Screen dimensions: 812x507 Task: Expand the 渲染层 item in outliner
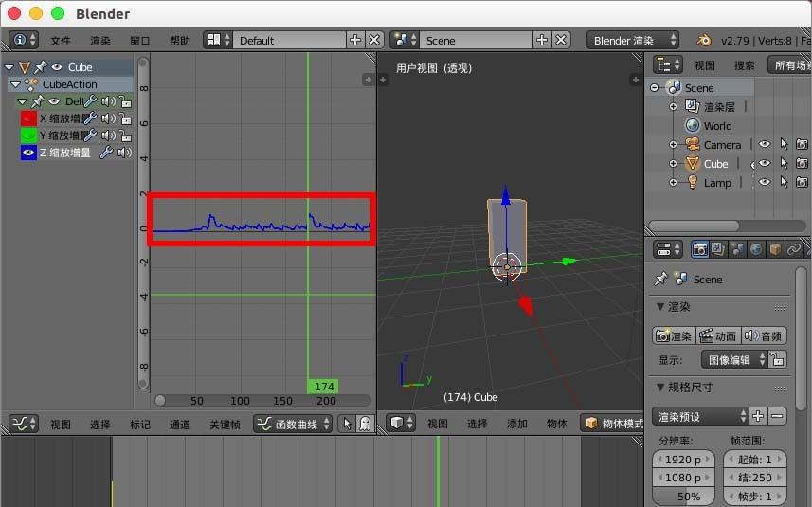[673, 107]
